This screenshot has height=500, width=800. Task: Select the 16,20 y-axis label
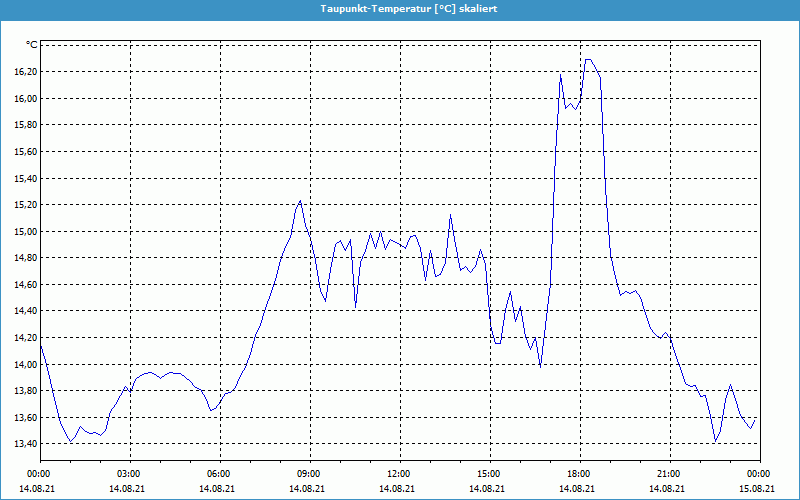[24, 72]
